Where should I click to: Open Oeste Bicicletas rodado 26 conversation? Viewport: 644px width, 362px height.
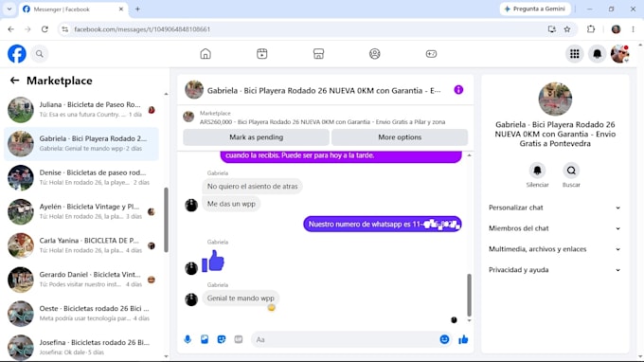81,314
